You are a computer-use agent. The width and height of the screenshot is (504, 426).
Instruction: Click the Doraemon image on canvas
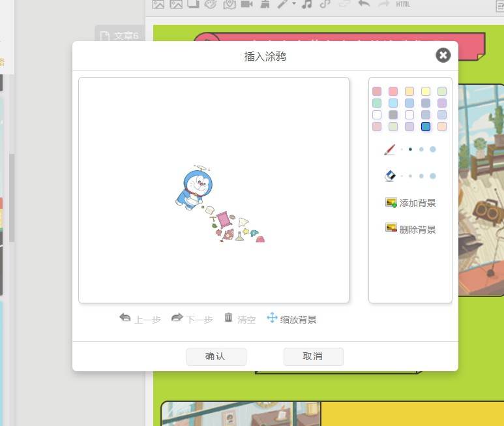(194, 188)
